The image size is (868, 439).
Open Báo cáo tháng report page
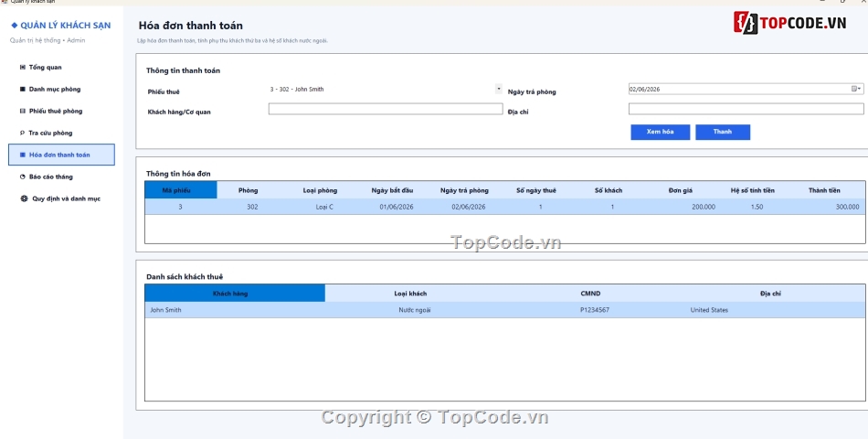coord(61,177)
